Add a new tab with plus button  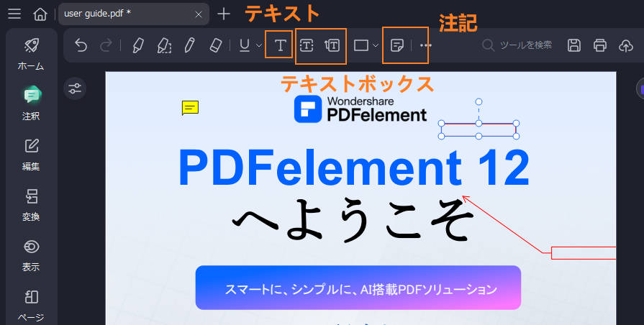tap(224, 14)
